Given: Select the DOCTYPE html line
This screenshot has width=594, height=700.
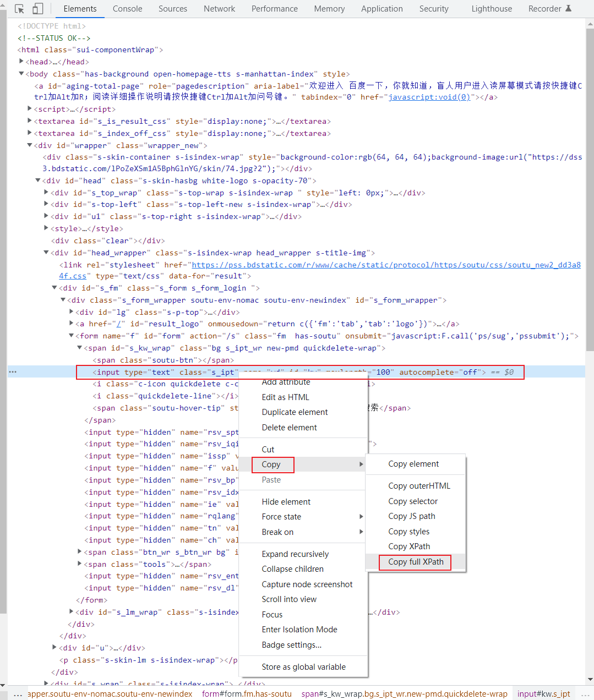Looking at the screenshot, I should pyautogui.click(x=52, y=26).
